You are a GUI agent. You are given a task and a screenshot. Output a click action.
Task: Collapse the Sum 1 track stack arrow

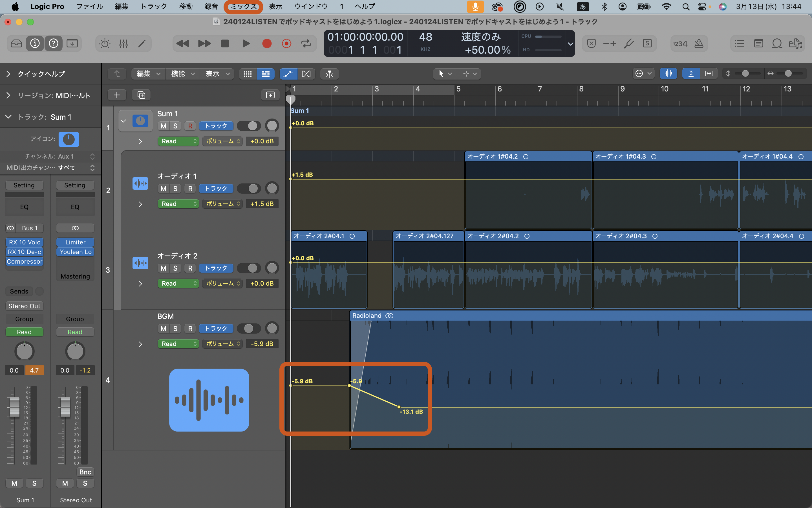point(123,121)
